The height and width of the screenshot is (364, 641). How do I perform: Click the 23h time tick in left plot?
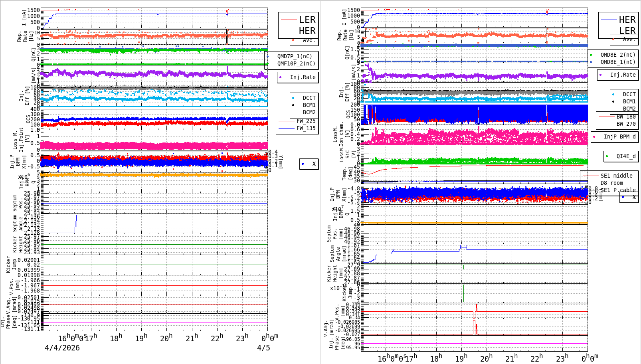(242, 338)
